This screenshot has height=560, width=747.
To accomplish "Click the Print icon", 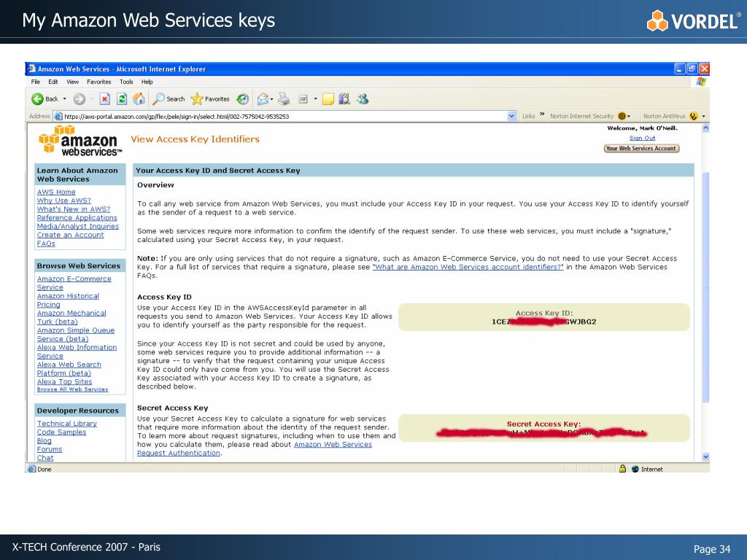I will (284, 99).
